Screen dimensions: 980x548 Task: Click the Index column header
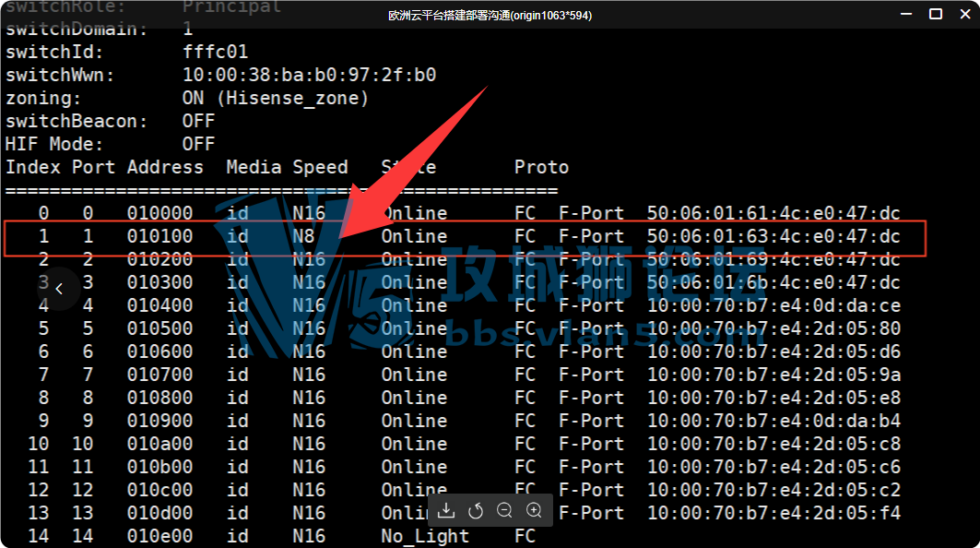(x=33, y=168)
